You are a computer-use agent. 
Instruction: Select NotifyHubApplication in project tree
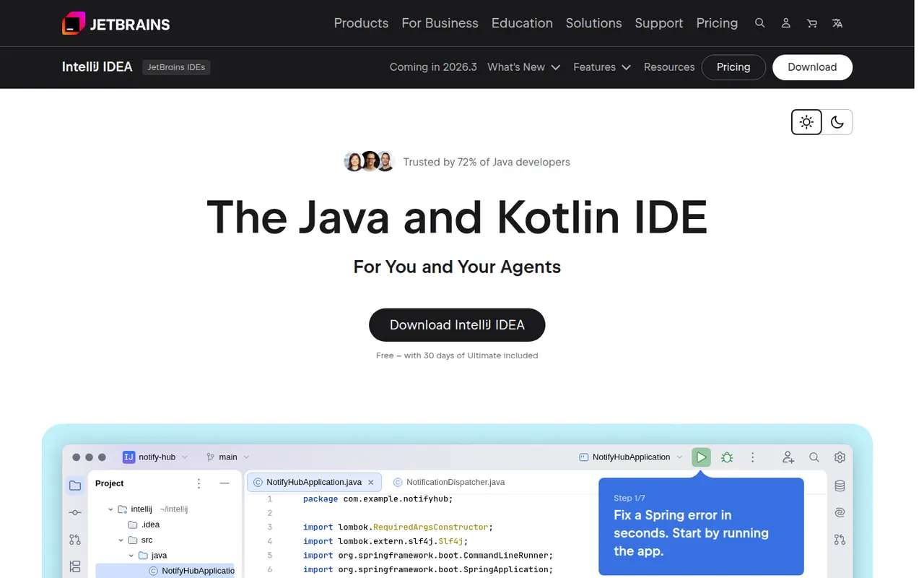(x=191, y=571)
